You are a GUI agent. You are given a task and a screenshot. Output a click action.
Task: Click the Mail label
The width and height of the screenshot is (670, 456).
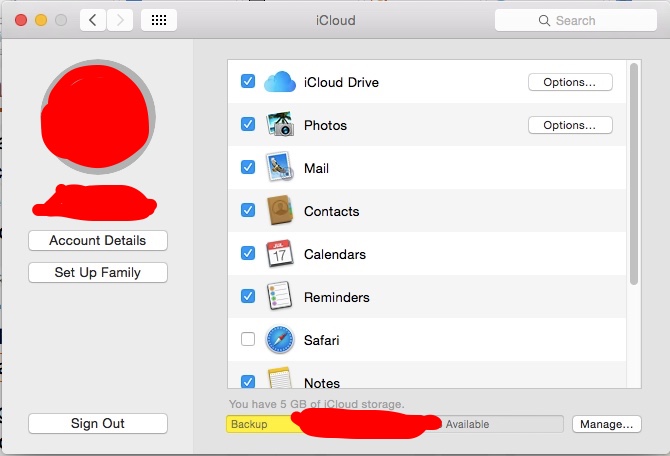316,168
